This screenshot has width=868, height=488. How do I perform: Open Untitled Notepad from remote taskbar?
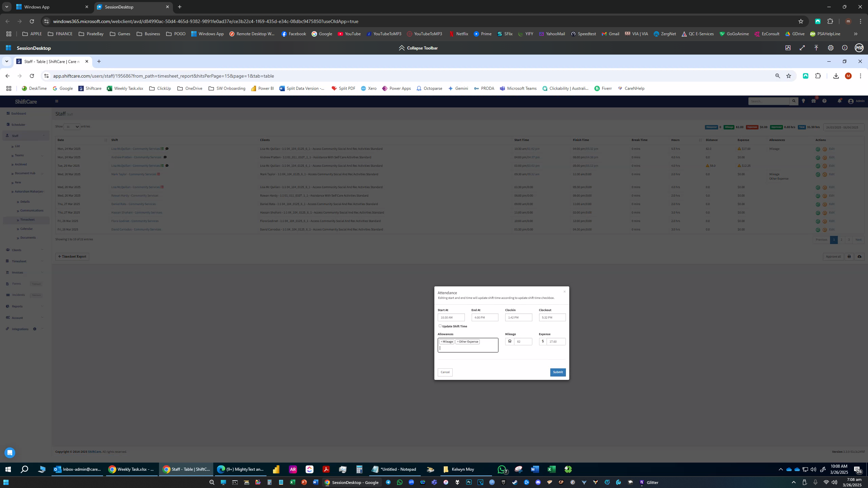[x=394, y=469]
